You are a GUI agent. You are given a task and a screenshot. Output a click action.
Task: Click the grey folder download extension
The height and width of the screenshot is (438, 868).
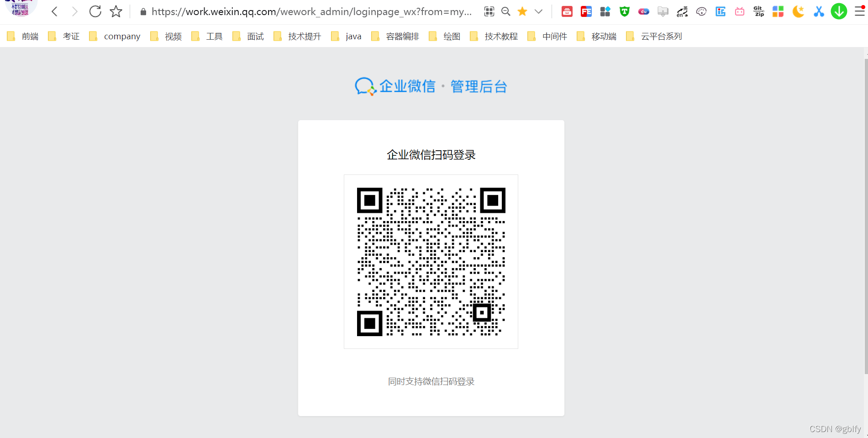663,11
